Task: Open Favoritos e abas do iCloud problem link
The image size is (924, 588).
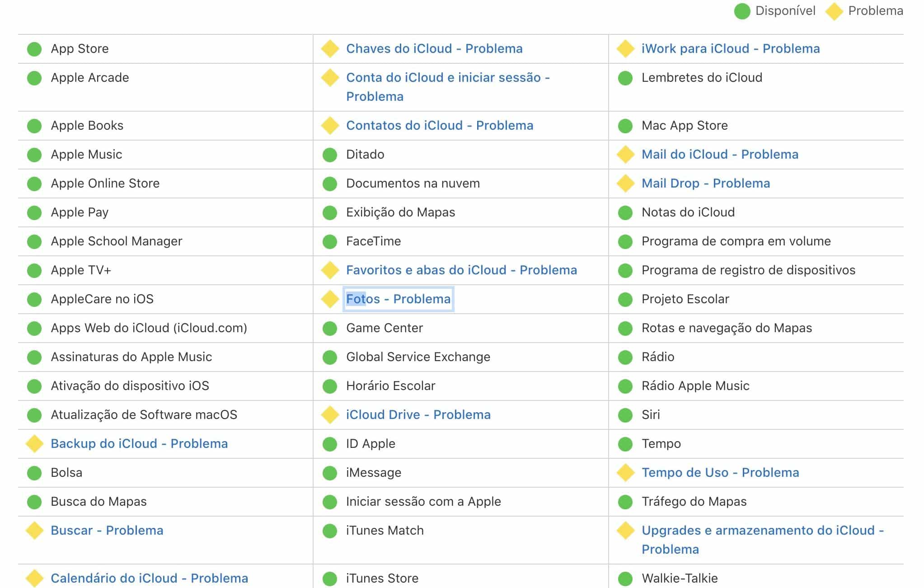Action: (x=461, y=270)
